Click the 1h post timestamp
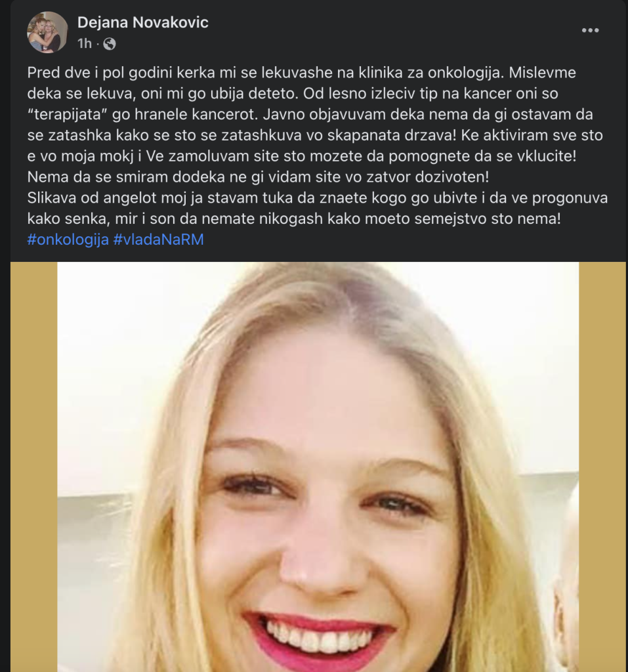The image size is (628, 672). click(85, 44)
